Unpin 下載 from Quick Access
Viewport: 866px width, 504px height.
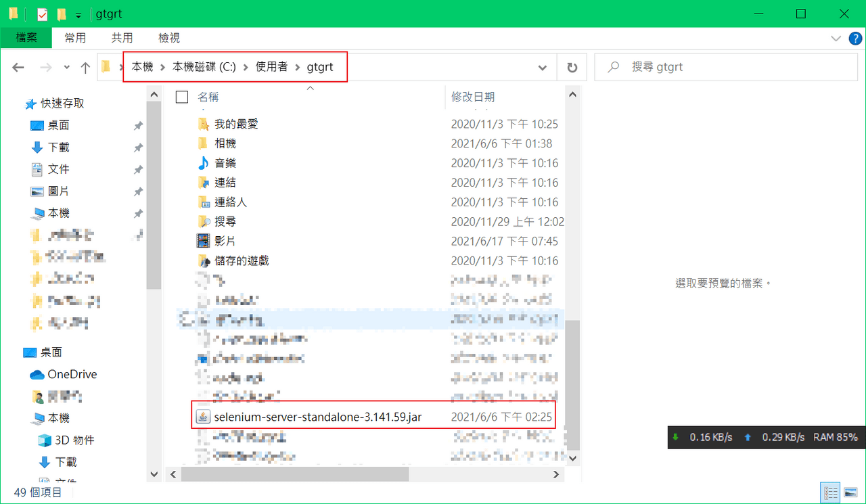pos(138,147)
